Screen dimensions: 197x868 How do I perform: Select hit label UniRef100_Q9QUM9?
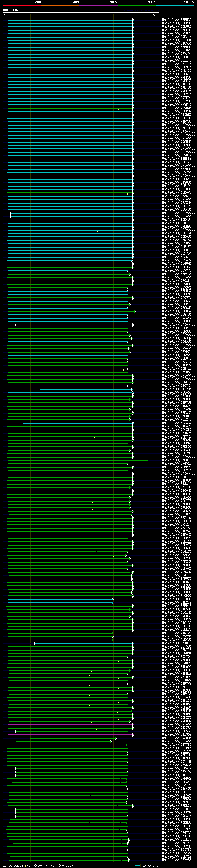[x=177, y=142]
